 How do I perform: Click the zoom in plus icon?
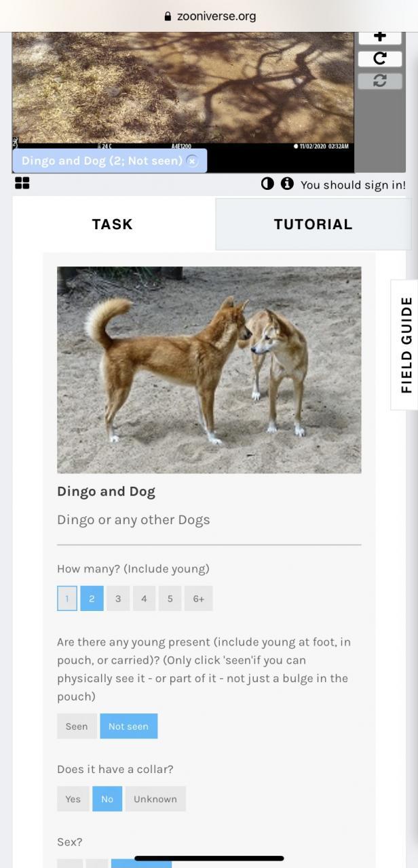(380, 37)
